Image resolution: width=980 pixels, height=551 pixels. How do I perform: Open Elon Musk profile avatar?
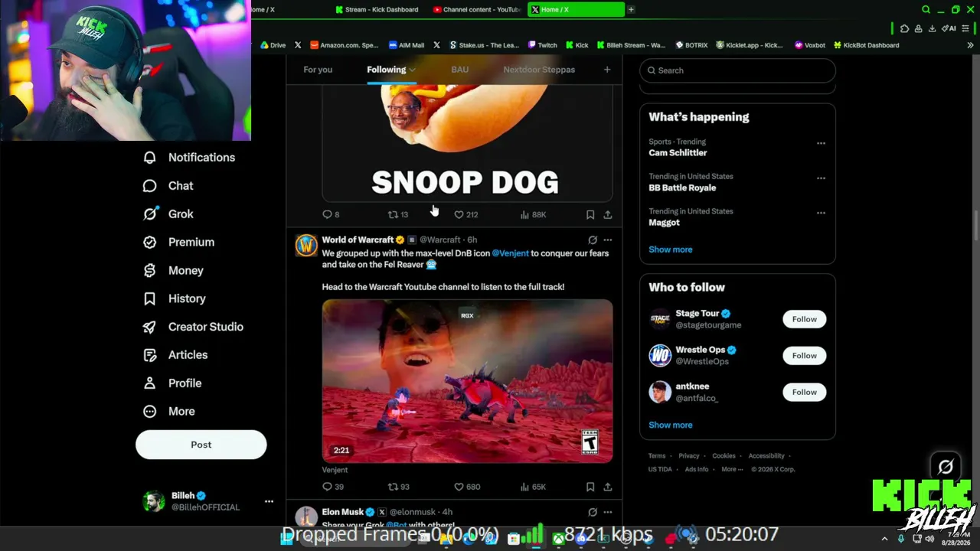pos(306,516)
